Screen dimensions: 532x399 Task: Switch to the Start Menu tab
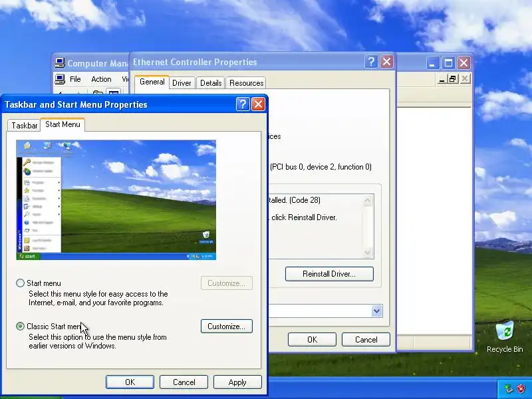(x=63, y=124)
